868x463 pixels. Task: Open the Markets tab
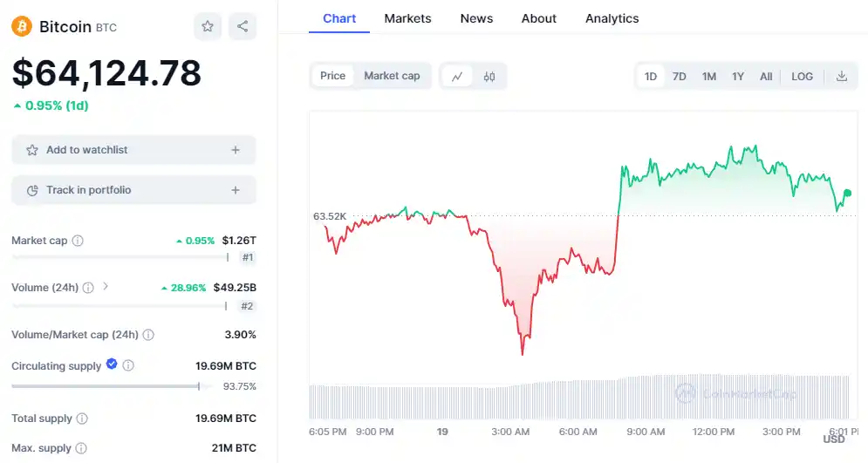[x=407, y=18]
